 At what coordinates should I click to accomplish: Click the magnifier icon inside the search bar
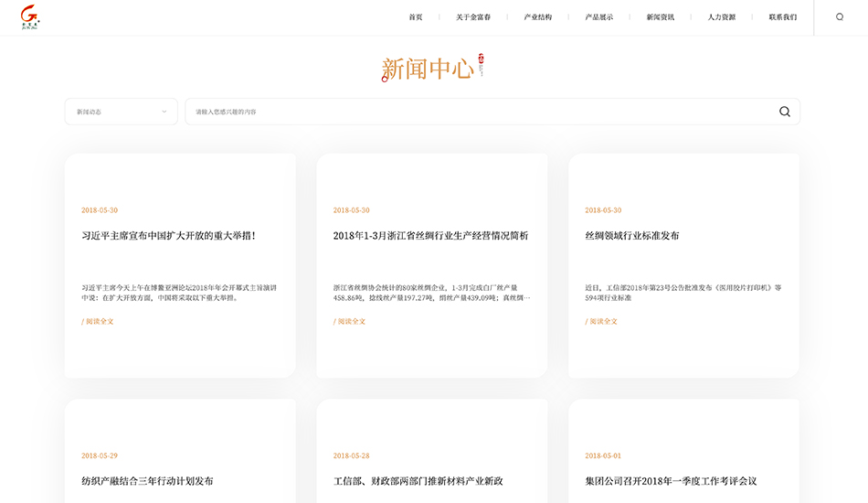click(x=784, y=112)
